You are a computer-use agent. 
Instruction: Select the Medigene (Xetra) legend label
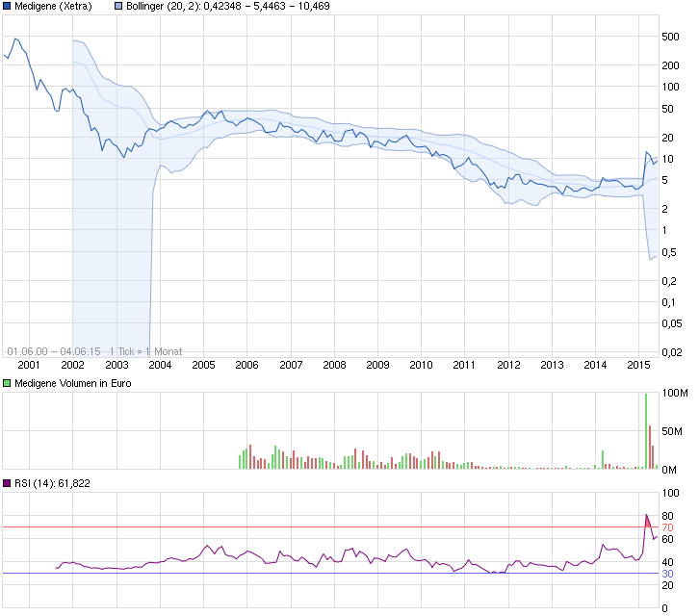[x=53, y=7]
